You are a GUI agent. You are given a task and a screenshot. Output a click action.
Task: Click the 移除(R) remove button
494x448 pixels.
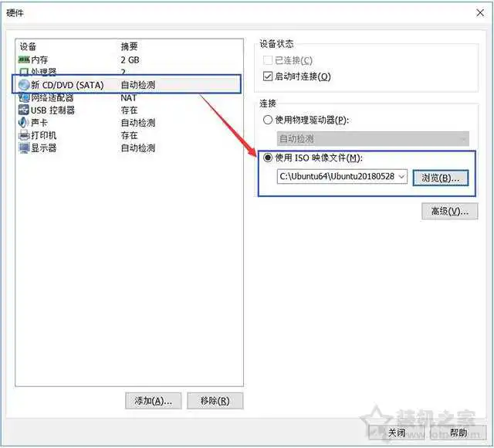(215, 401)
